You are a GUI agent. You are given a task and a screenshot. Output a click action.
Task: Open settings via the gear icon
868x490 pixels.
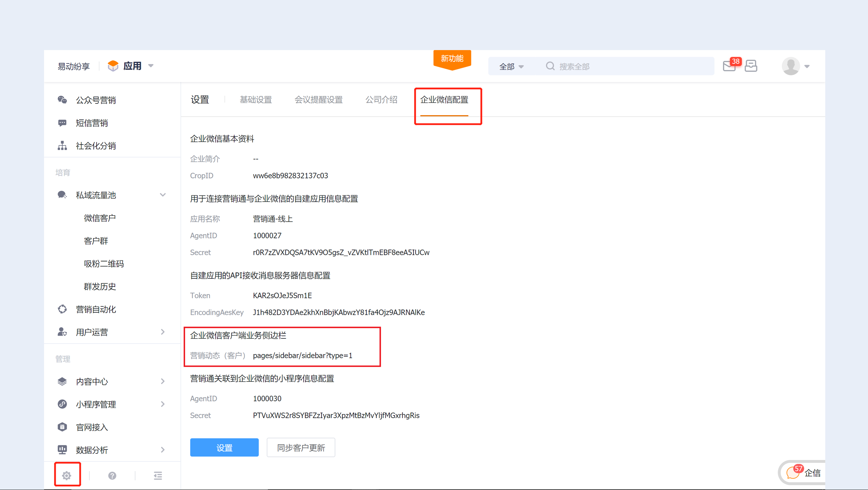67,476
